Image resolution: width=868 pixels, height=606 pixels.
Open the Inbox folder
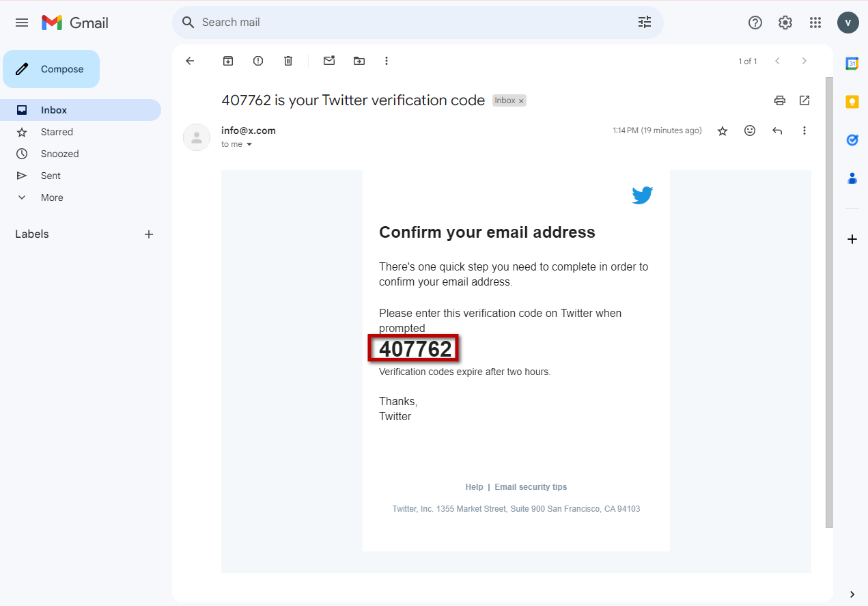(81, 110)
